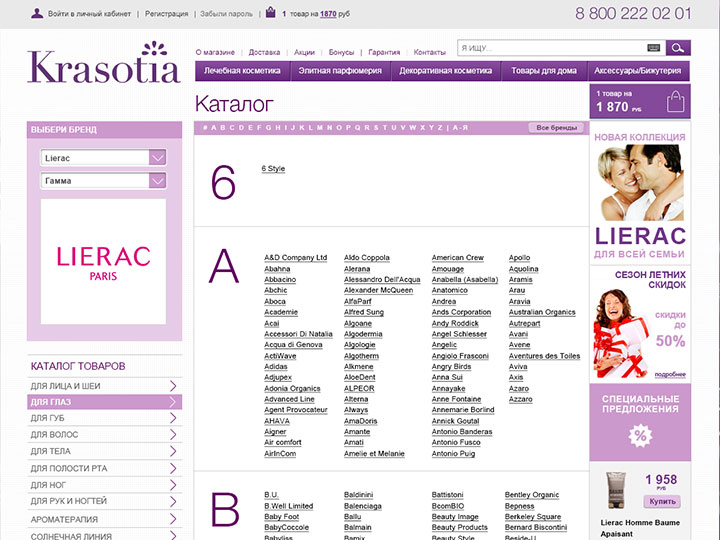
Task: Open the Azzaro brand
Action: click(520, 399)
